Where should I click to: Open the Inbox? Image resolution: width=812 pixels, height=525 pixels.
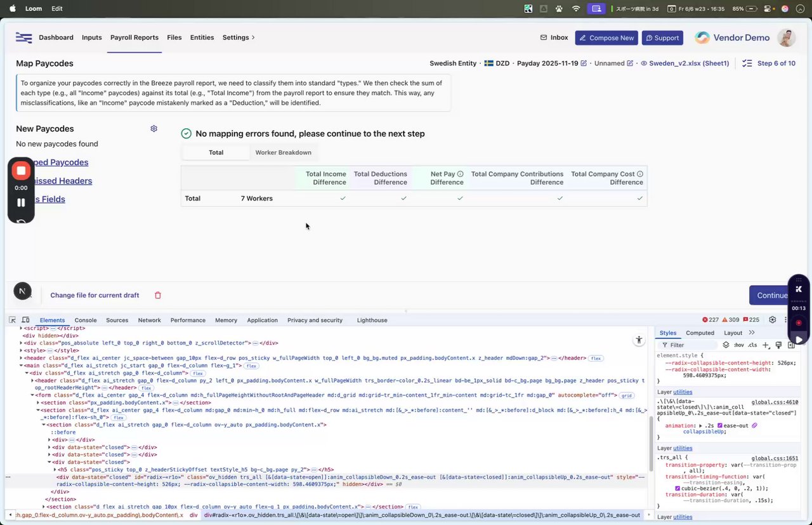pos(554,37)
